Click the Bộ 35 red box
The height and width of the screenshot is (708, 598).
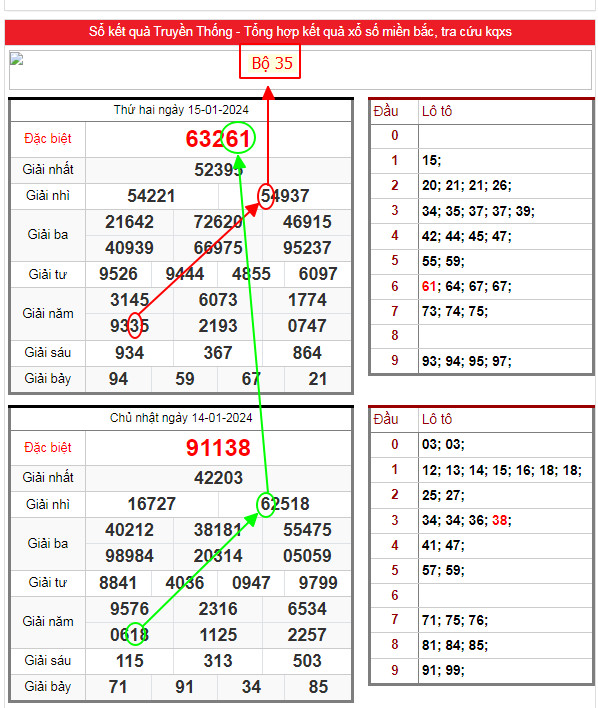[270, 62]
